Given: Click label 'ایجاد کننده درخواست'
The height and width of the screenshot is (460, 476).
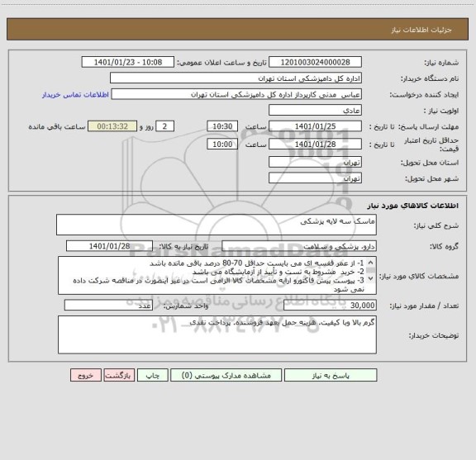Looking at the screenshot, I should click(424, 95).
